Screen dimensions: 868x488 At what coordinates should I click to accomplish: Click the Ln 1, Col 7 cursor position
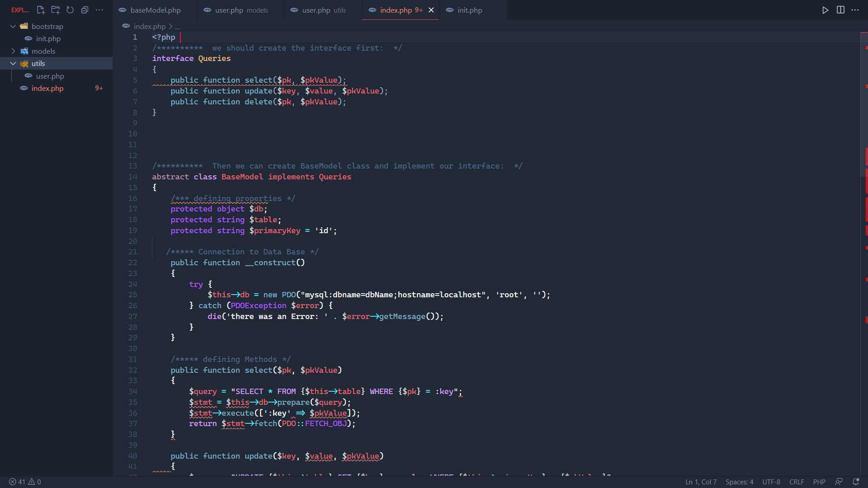pyautogui.click(x=701, y=482)
